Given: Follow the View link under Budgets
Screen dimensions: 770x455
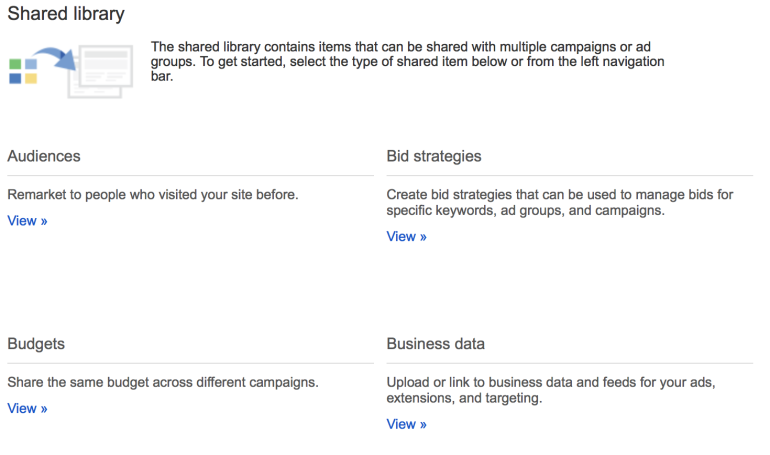Looking at the screenshot, I should 27,408.
